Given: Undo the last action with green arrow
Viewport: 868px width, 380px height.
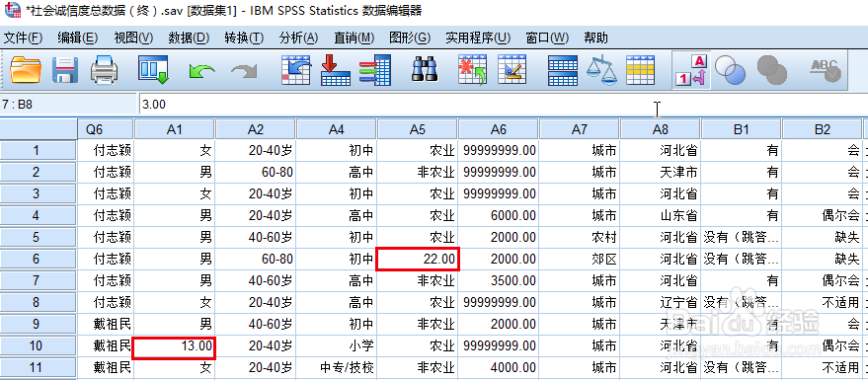Looking at the screenshot, I should pos(201,71).
